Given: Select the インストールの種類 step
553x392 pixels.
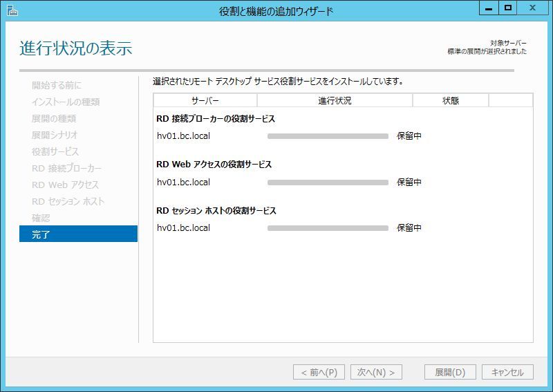Looking at the screenshot, I should tap(66, 102).
